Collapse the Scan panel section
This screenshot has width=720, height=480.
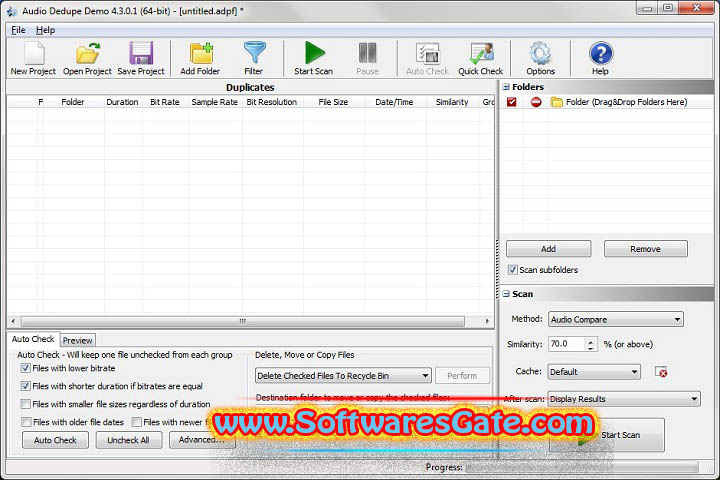point(506,294)
